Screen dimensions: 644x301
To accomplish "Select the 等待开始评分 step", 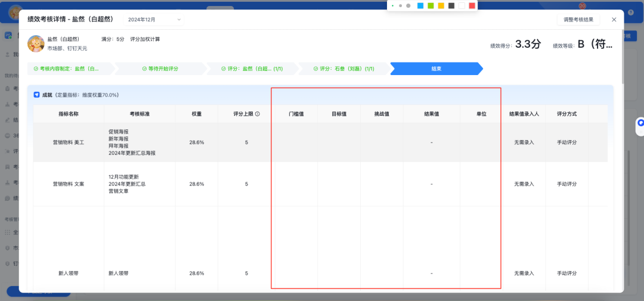I will (x=160, y=69).
